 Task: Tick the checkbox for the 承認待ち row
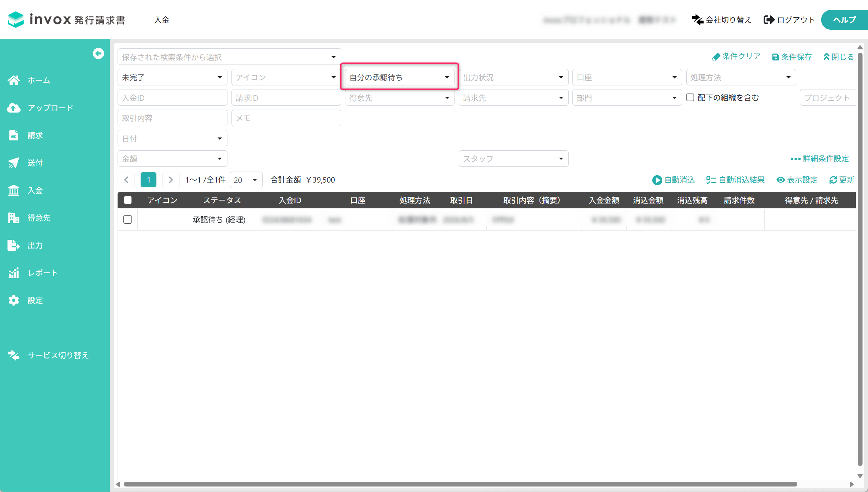[x=128, y=220]
